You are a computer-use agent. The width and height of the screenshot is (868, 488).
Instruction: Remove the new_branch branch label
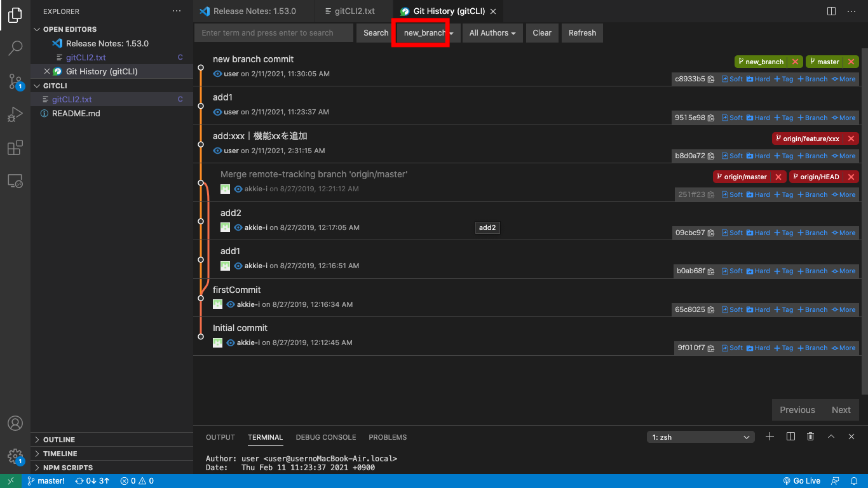tap(795, 62)
